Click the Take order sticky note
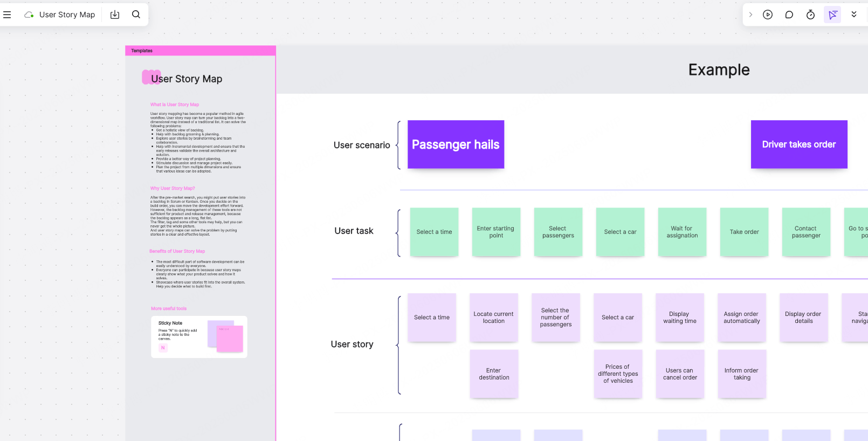This screenshot has height=441, width=868. [x=744, y=232]
